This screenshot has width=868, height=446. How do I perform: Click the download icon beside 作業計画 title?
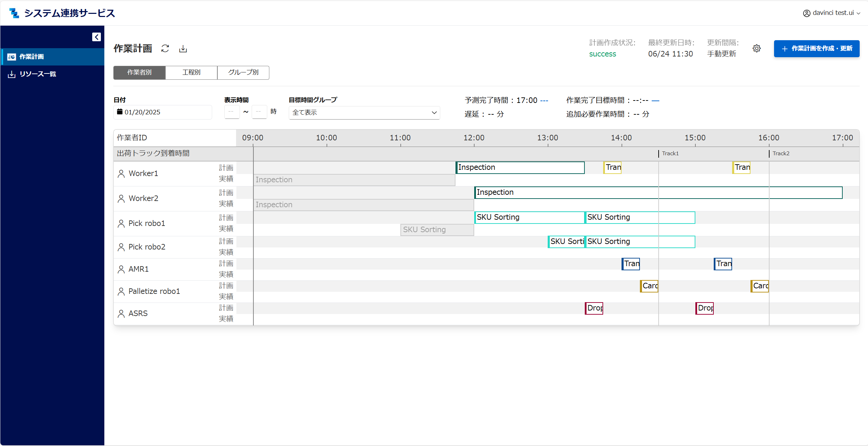pyautogui.click(x=183, y=49)
